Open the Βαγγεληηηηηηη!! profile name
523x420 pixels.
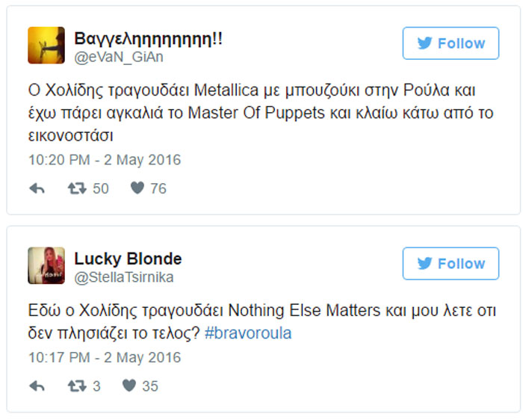coord(149,38)
